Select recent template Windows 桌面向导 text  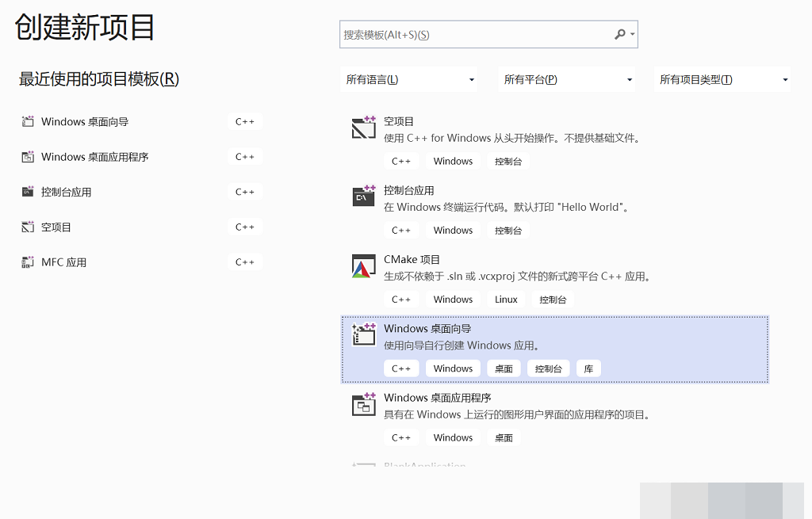click(85, 121)
